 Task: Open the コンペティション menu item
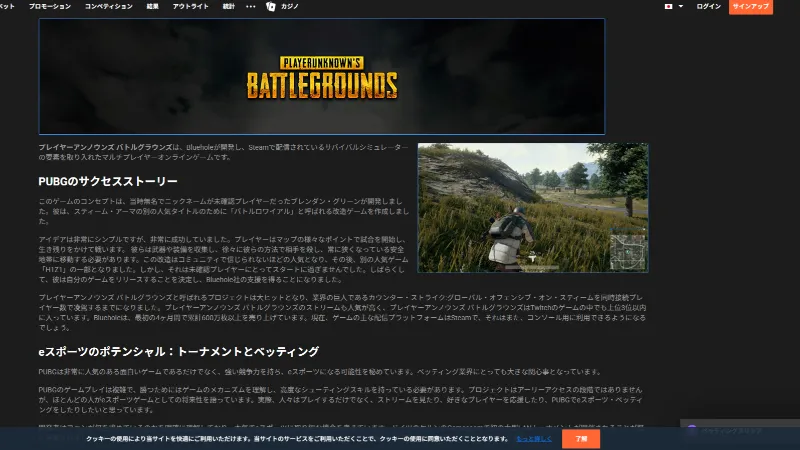click(x=109, y=6)
